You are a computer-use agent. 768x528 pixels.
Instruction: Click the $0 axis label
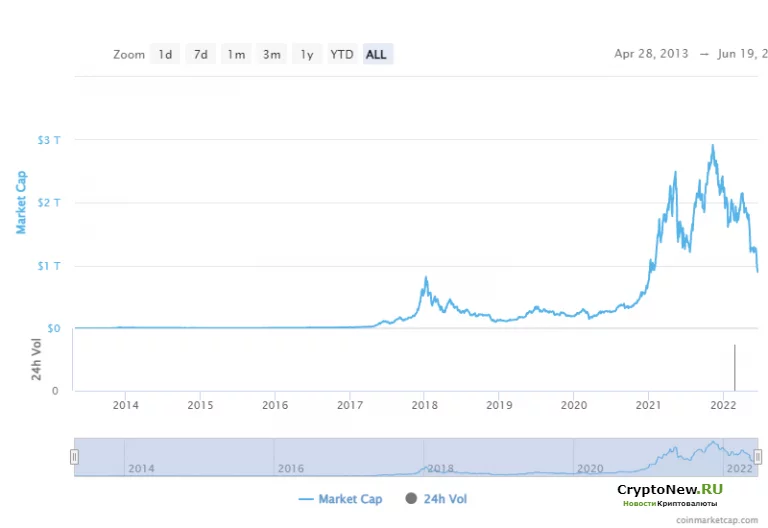pos(54,328)
